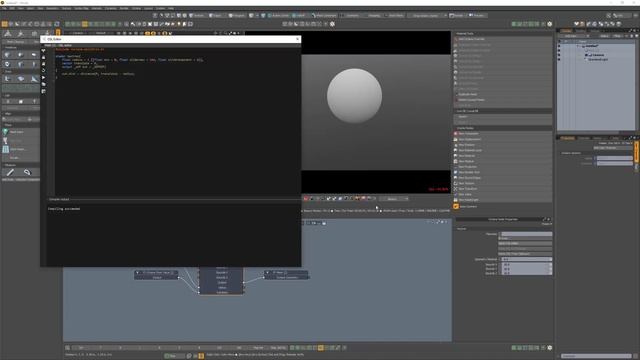The height and width of the screenshot is (360, 640).
Task: Click Compiling succeeded message text
Action: point(64,209)
